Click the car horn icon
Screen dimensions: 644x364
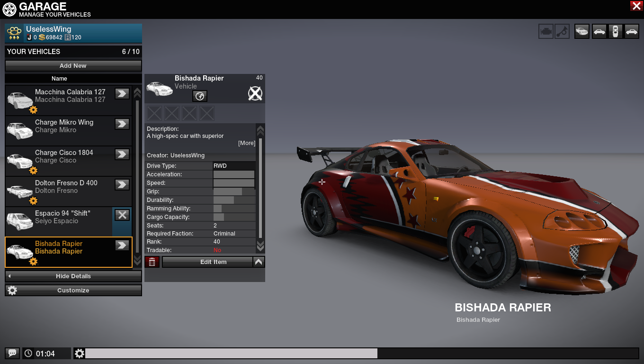[562, 31]
